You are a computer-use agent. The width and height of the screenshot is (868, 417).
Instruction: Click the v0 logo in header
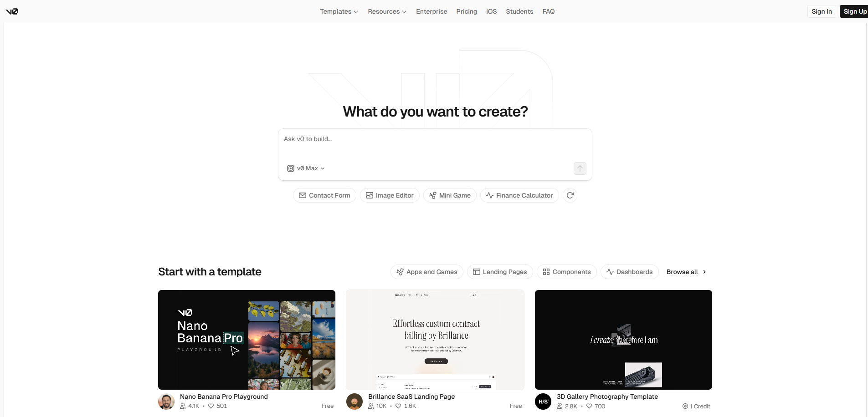pos(12,11)
